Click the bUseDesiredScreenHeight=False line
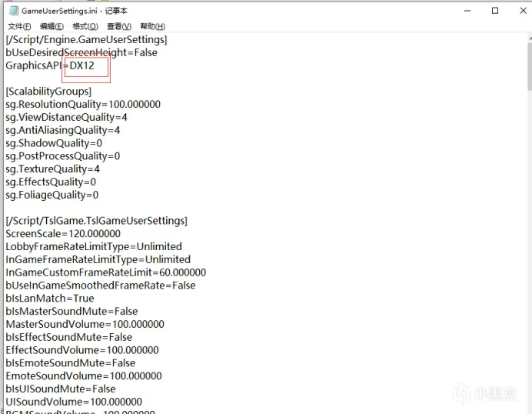 click(x=81, y=53)
